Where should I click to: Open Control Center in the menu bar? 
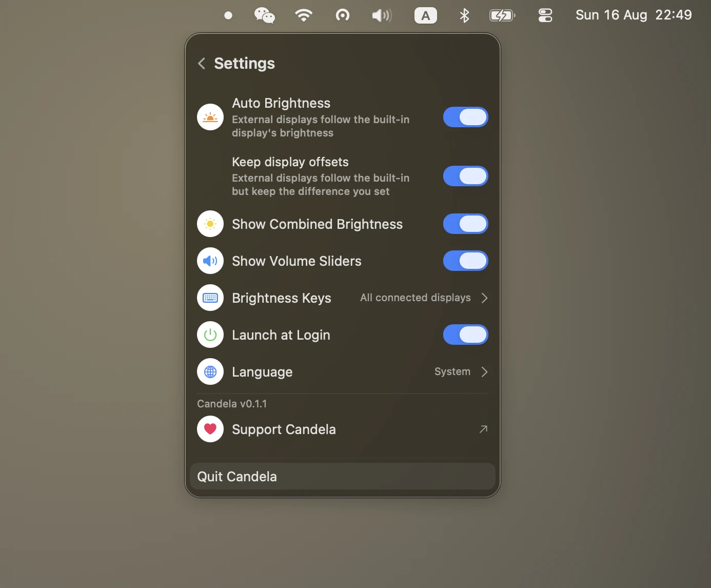[545, 15]
